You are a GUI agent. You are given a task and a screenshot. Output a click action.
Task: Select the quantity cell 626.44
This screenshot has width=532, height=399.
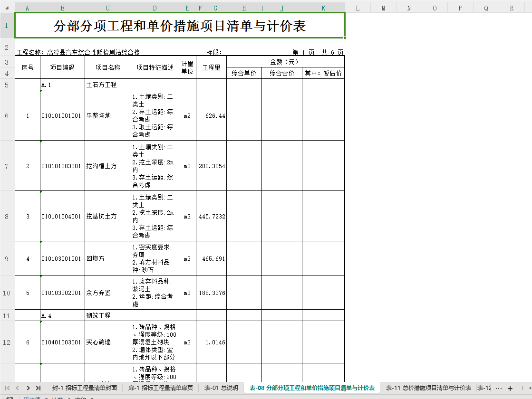[211, 115]
